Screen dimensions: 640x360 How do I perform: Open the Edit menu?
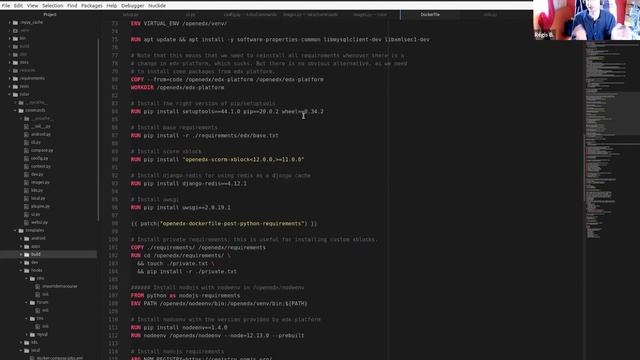click(x=18, y=6)
